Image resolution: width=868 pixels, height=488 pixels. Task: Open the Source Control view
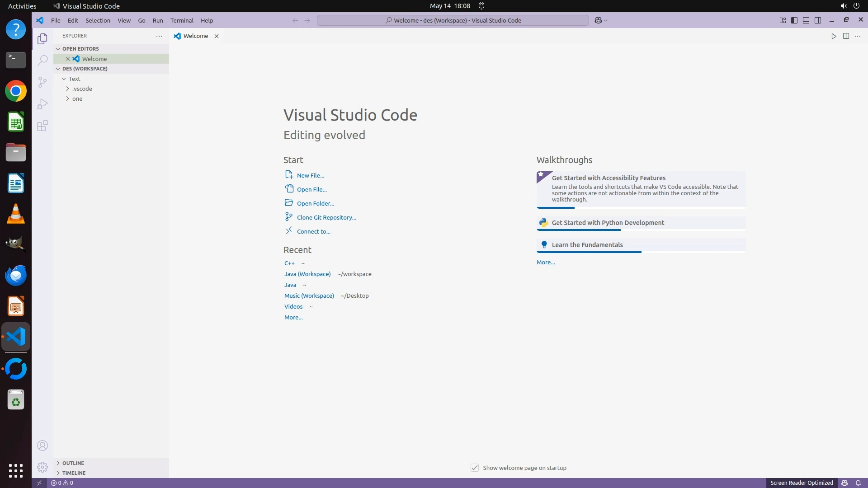click(x=42, y=82)
